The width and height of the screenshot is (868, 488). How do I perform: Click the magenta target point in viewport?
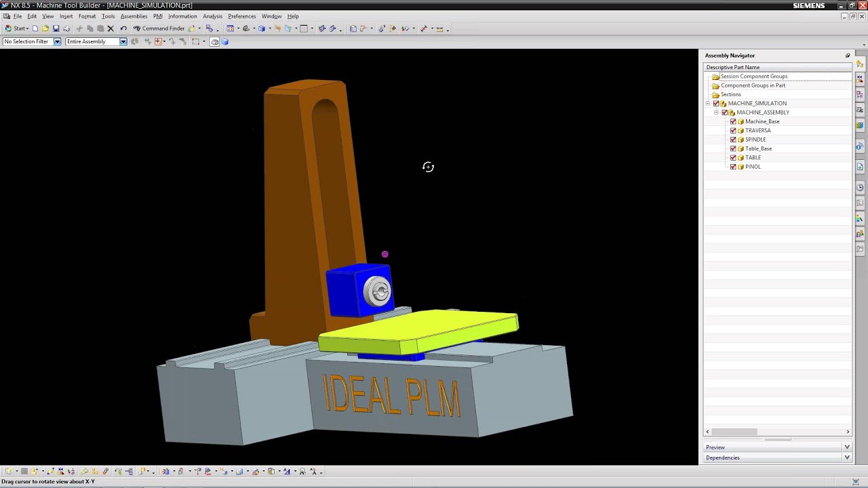[x=384, y=254]
